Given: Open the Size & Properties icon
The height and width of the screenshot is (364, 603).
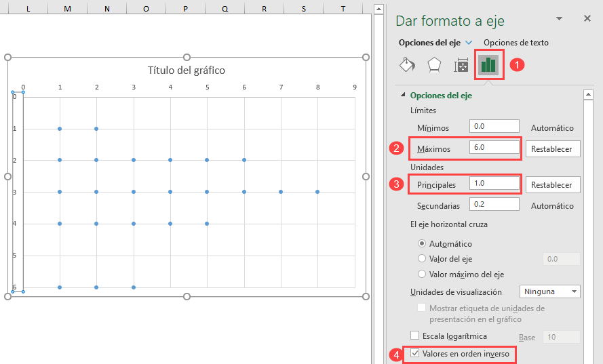Looking at the screenshot, I should coord(461,65).
